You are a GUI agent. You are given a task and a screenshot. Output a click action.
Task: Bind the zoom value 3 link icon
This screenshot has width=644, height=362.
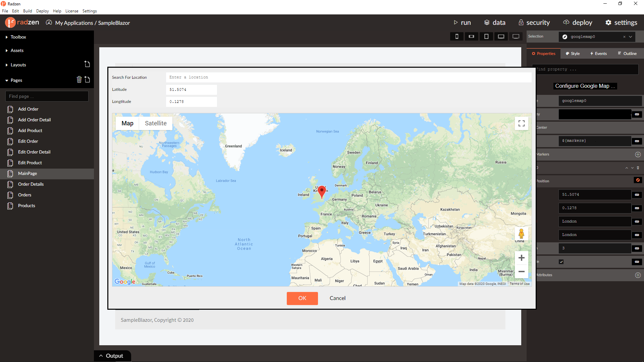(x=637, y=248)
